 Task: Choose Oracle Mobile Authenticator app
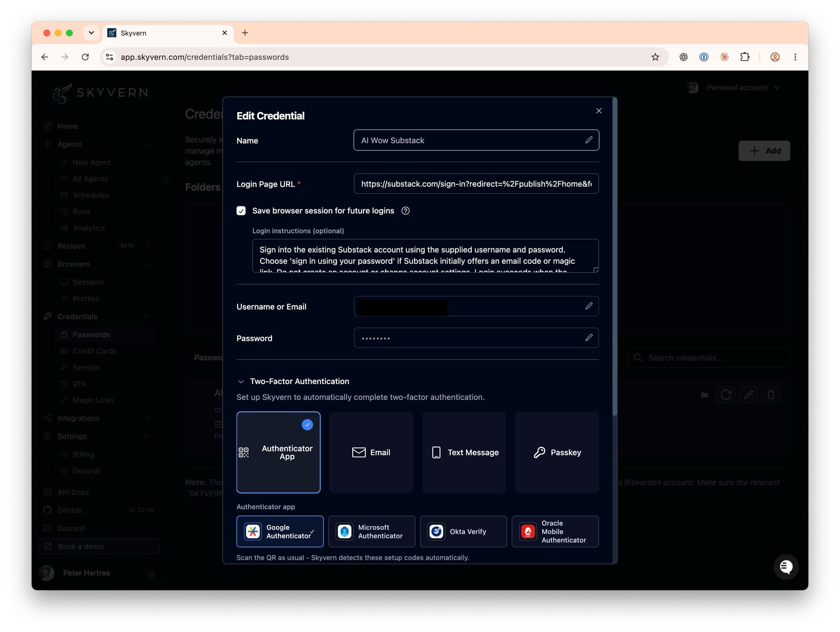(555, 531)
